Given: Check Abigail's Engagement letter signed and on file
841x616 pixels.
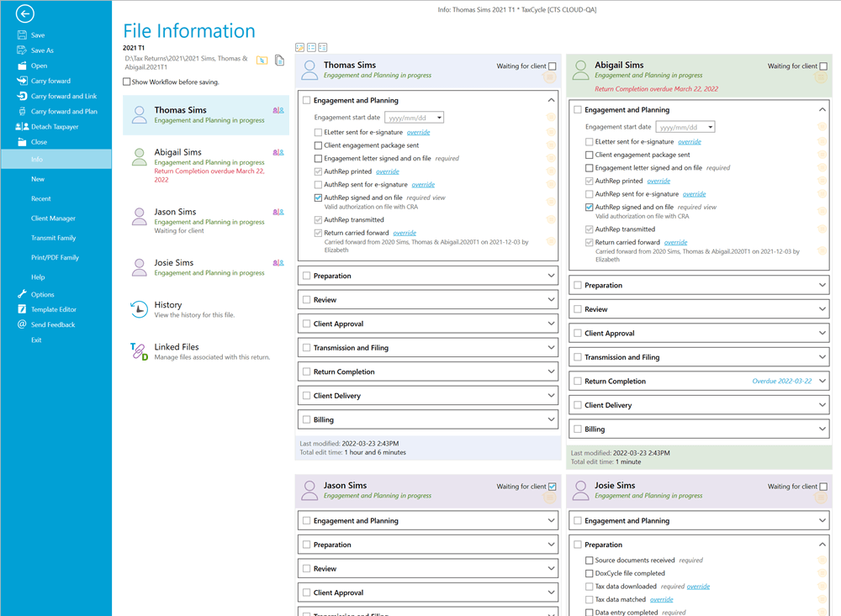Looking at the screenshot, I should click(x=590, y=168).
